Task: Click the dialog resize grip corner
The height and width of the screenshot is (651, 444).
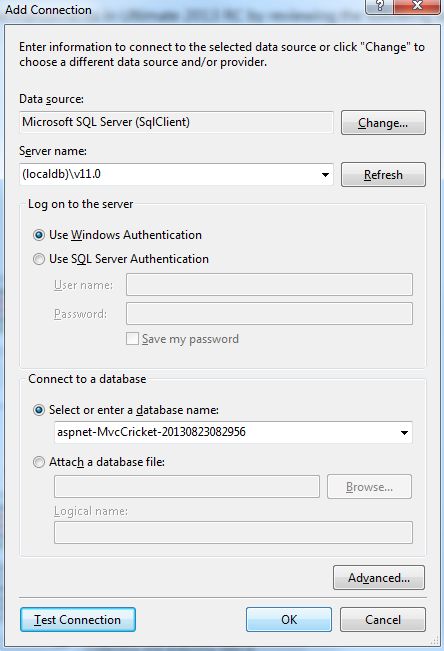Action: [x=434, y=641]
